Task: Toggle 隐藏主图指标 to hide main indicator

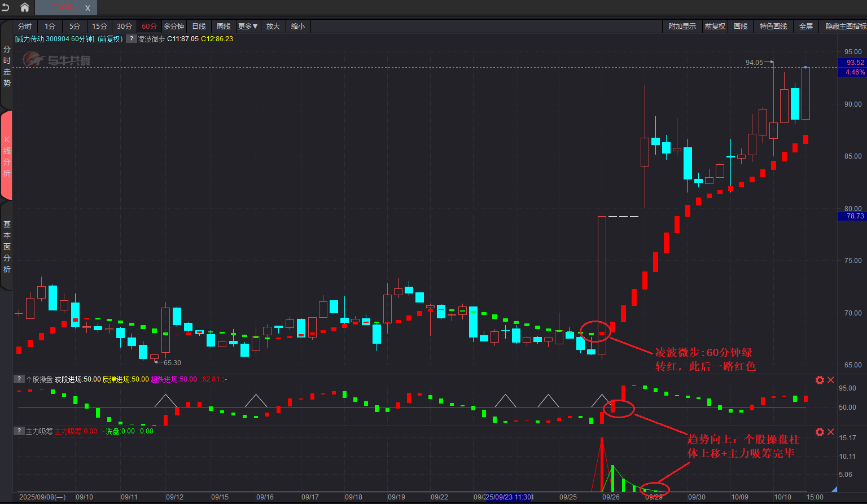Action: click(845, 27)
